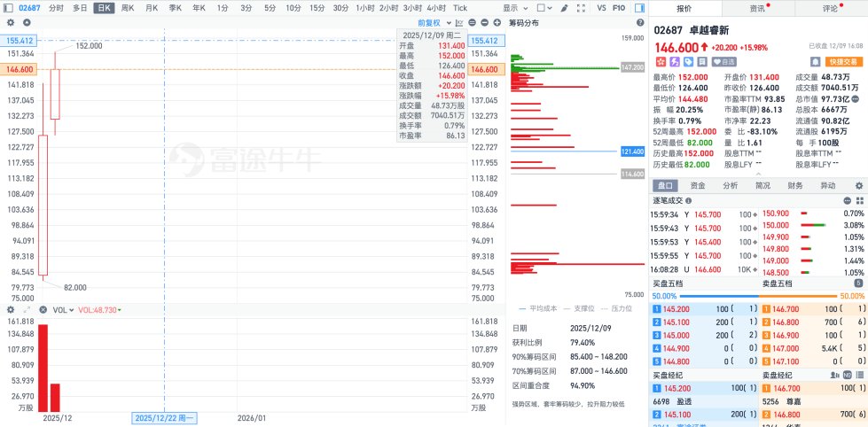The image size is (868, 427).
Task: Toggle 压力位 resistance line in chip legend
Action: pyautogui.click(x=622, y=309)
